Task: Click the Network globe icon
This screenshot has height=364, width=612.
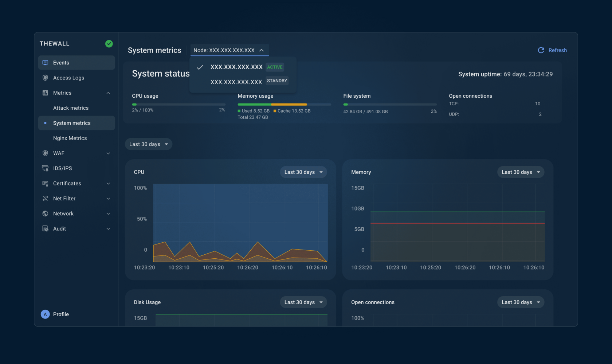Action: click(x=45, y=214)
